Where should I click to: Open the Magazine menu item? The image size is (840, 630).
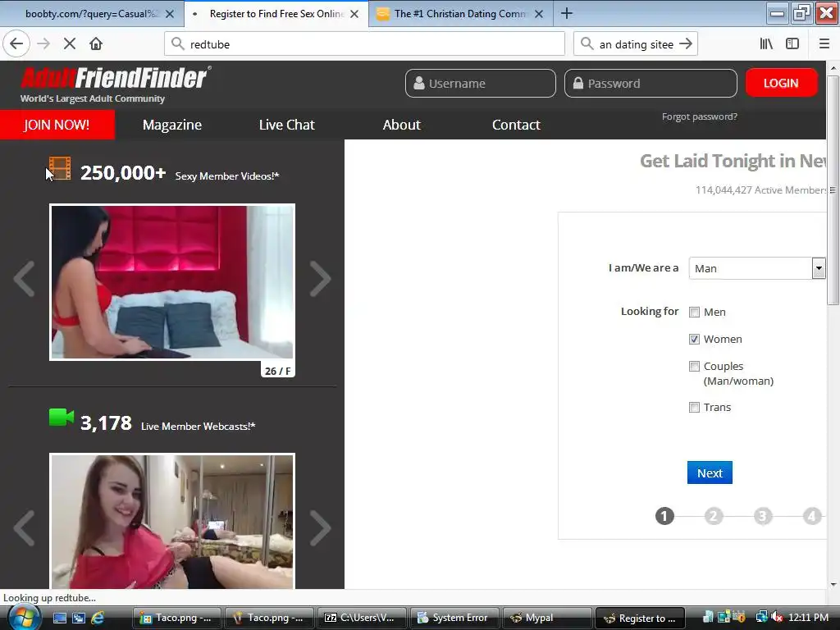point(172,125)
